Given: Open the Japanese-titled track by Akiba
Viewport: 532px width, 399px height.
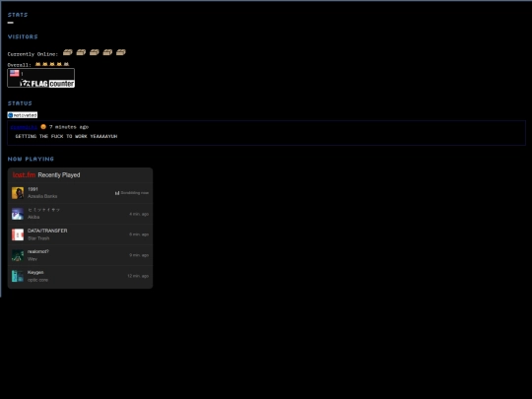Looking at the screenshot, I should click(x=43, y=210).
